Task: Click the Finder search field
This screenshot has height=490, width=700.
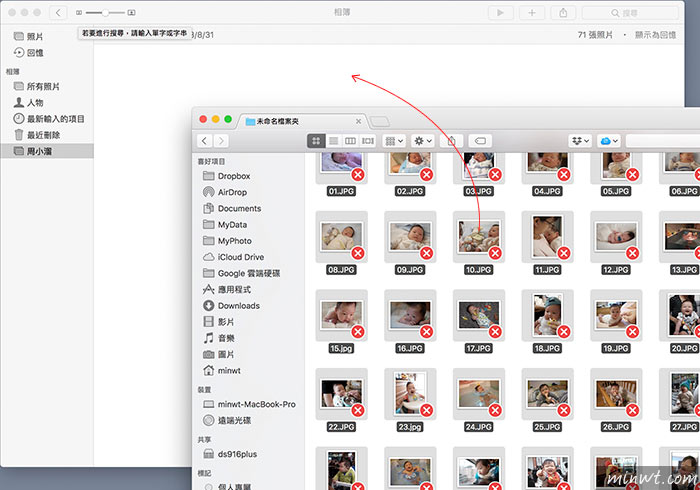Action: click(x=662, y=141)
